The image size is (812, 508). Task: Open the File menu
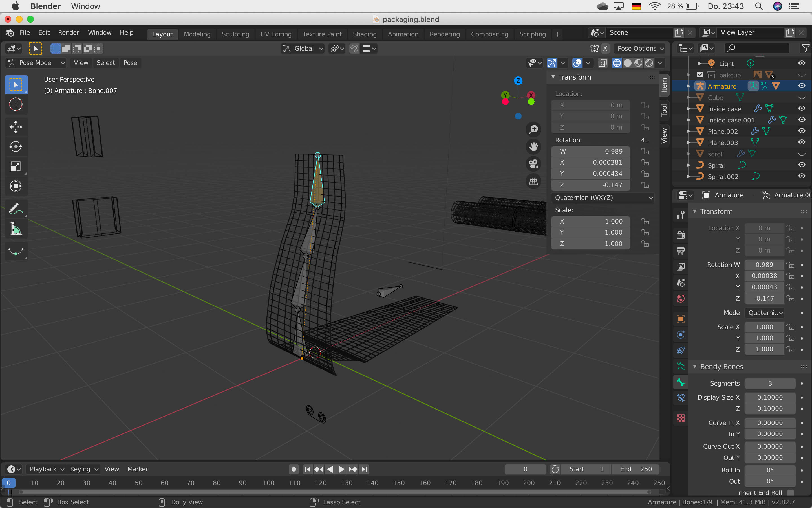coord(25,32)
